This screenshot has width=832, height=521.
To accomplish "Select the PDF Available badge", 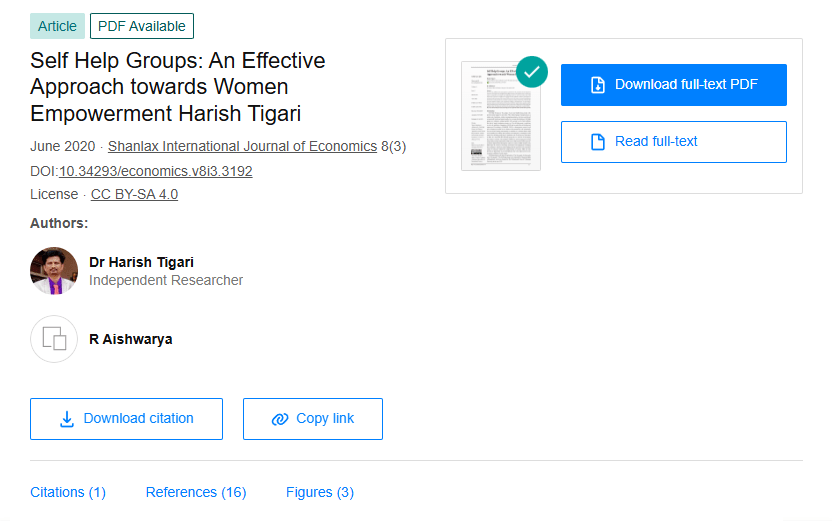I will tap(142, 26).
